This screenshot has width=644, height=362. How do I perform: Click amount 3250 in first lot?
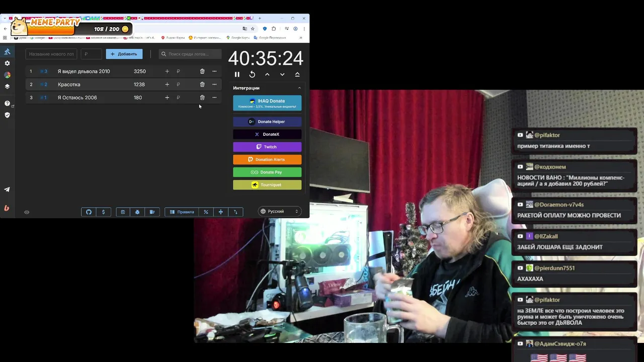click(x=139, y=71)
